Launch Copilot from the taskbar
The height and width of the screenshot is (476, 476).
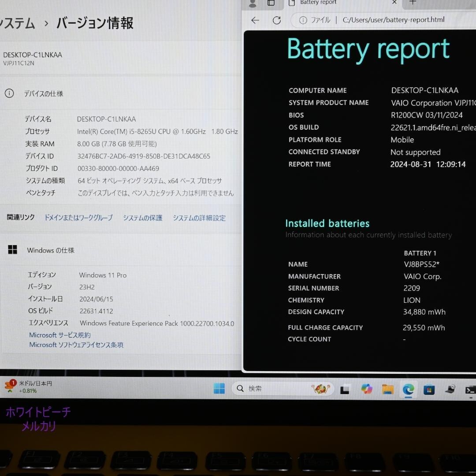[366, 389]
